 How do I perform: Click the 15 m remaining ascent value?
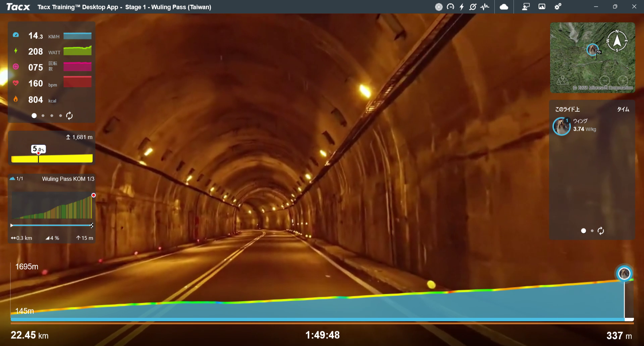85,238
